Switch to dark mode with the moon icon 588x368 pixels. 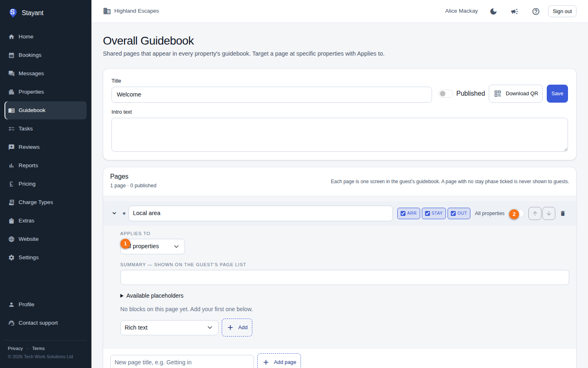(x=493, y=11)
